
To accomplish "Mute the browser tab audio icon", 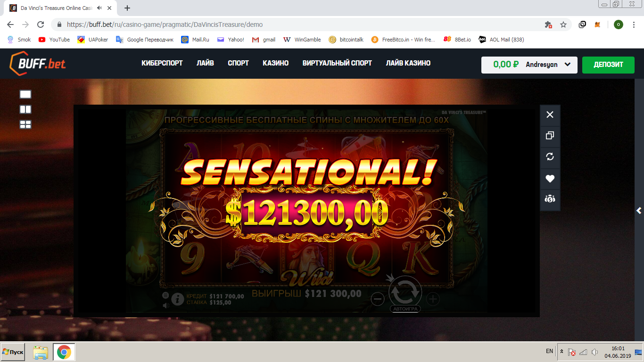I will pos(100,8).
